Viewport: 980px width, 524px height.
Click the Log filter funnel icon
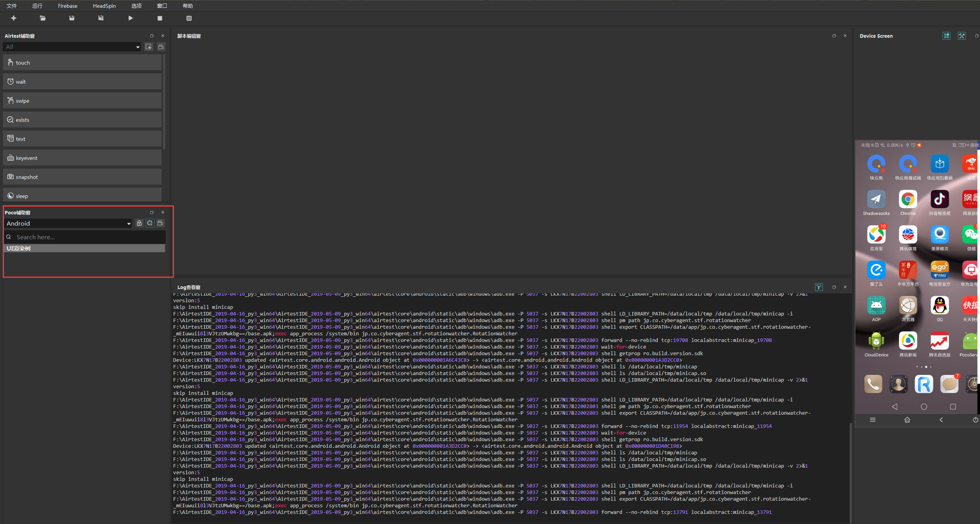click(x=819, y=287)
